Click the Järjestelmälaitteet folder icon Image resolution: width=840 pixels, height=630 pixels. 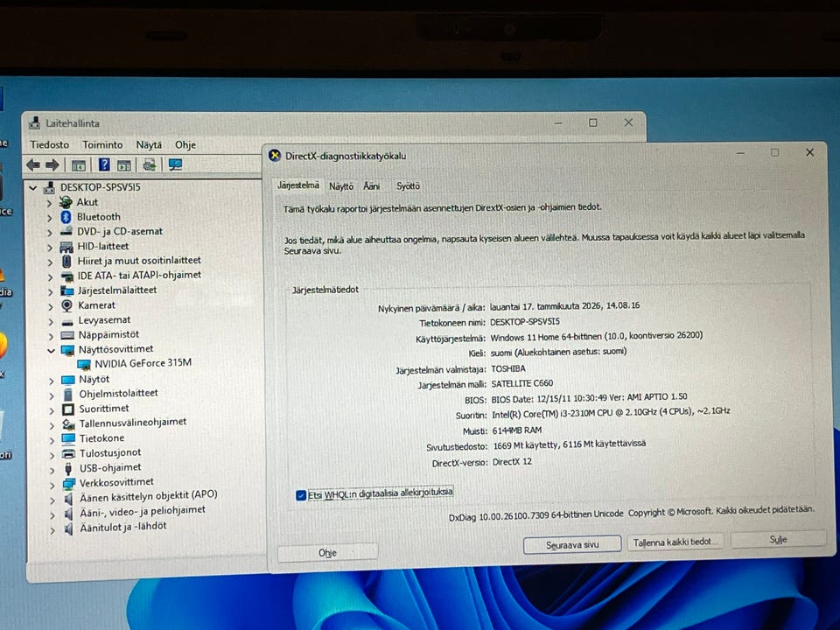[67, 290]
